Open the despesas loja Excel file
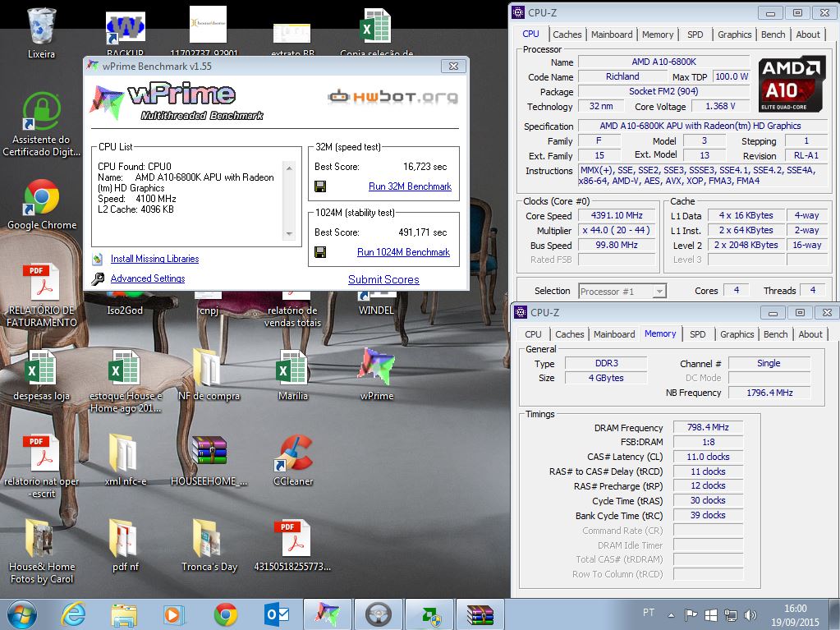This screenshot has height=630, width=840. (41, 375)
